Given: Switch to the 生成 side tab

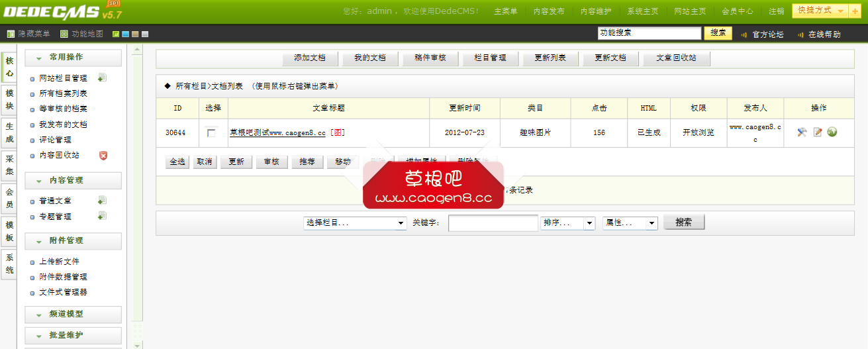Looking at the screenshot, I should (x=9, y=132).
